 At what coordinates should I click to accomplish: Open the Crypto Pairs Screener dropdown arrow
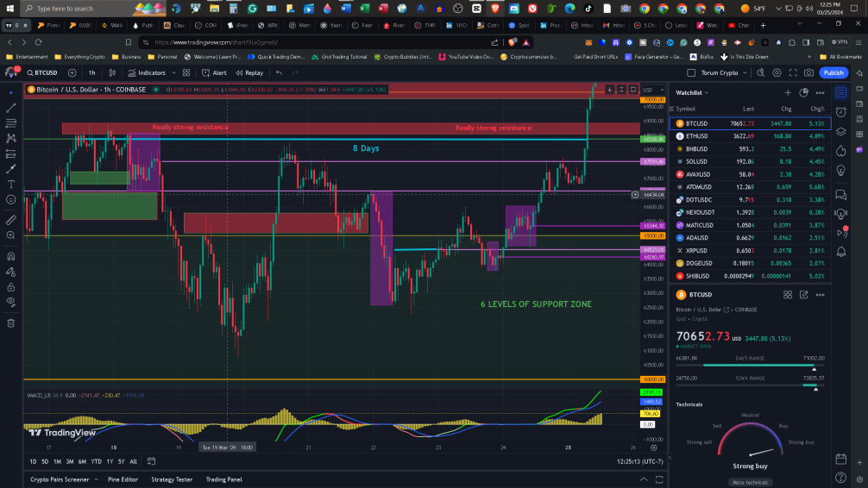click(x=96, y=479)
